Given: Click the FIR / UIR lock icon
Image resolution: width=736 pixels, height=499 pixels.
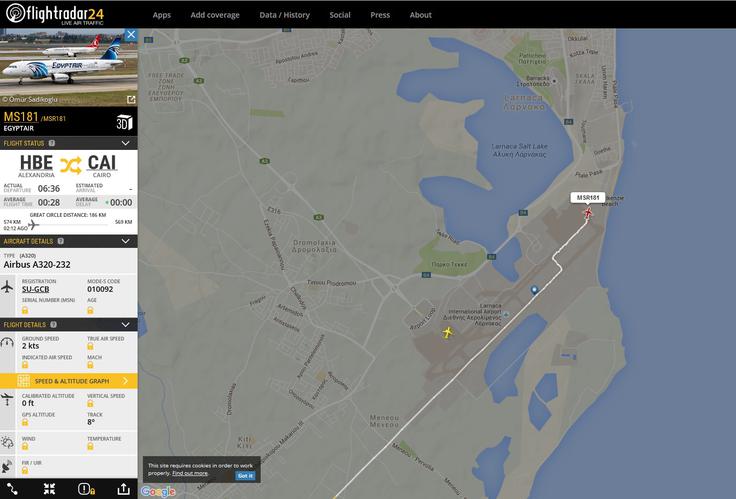Looking at the screenshot, I should pos(25,470).
